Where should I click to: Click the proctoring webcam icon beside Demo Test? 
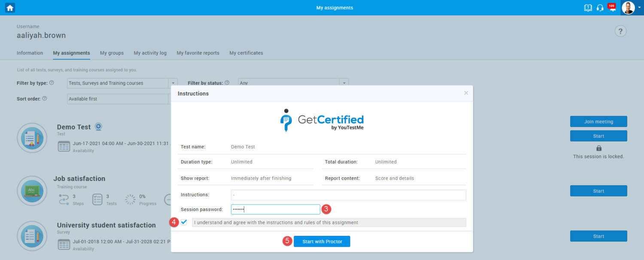click(x=98, y=127)
